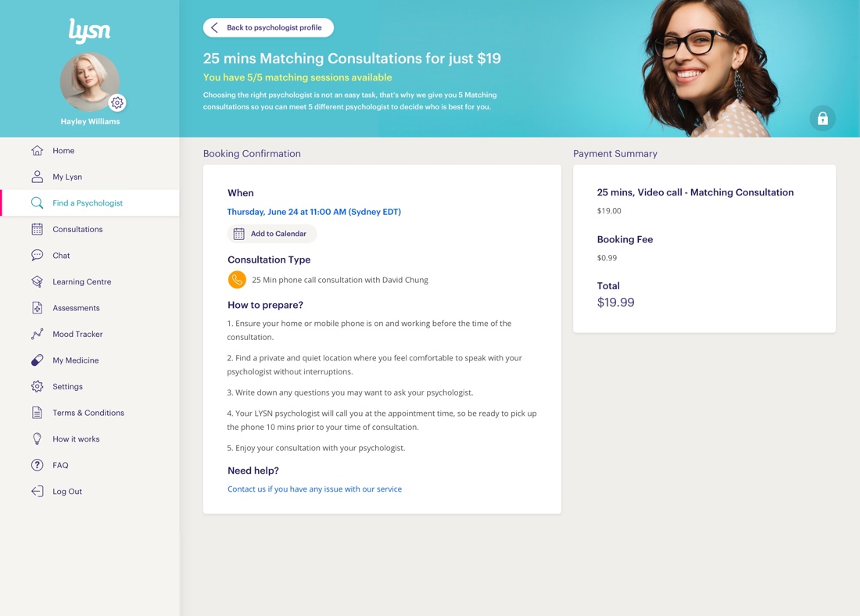Click the Assessments document icon
This screenshot has width=860, height=616.
pos(37,308)
